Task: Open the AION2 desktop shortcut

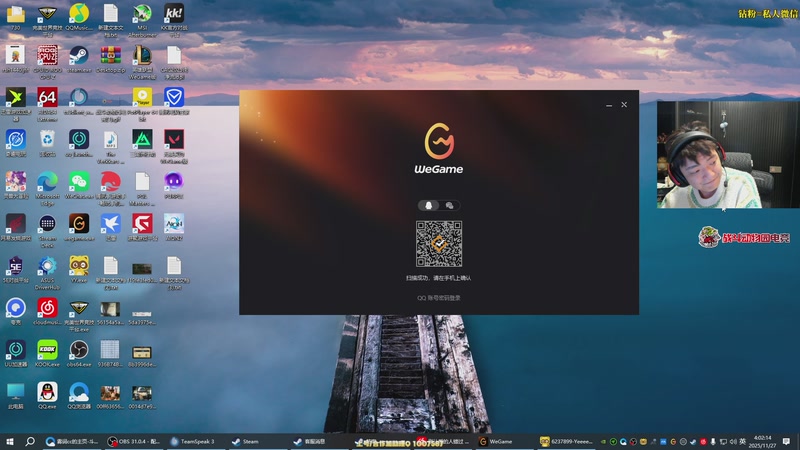Action: pos(174,228)
